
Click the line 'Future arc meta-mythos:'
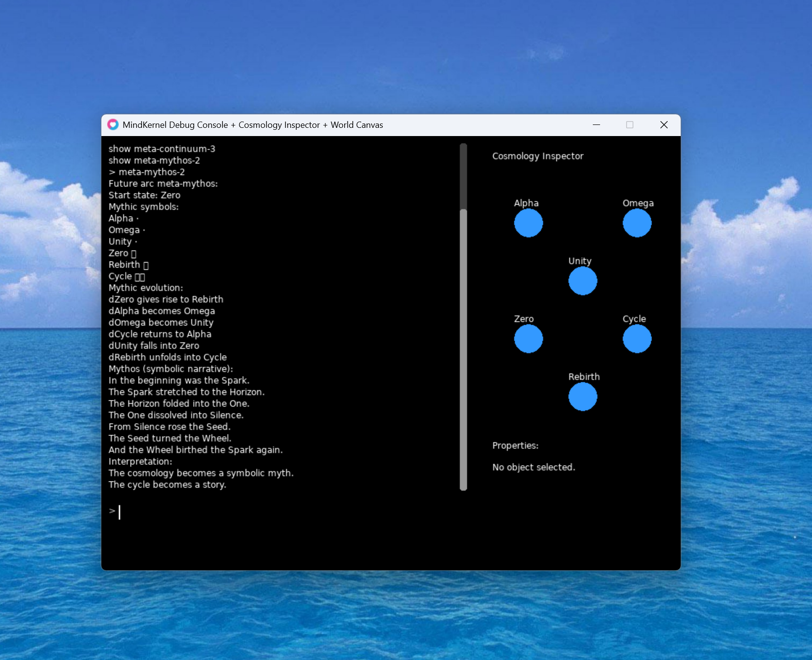[163, 183]
